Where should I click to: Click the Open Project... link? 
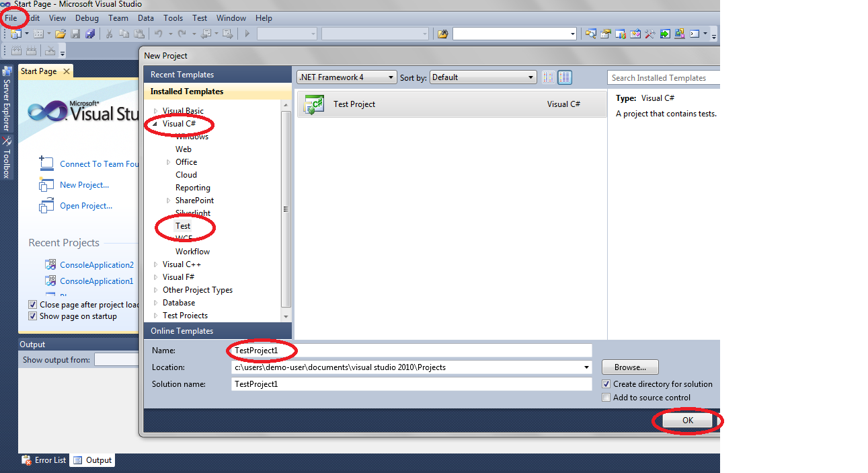pyautogui.click(x=86, y=206)
